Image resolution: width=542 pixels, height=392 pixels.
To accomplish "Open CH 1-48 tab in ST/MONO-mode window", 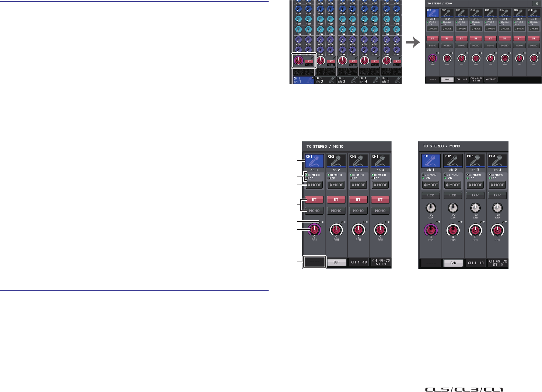I will 359,262.
